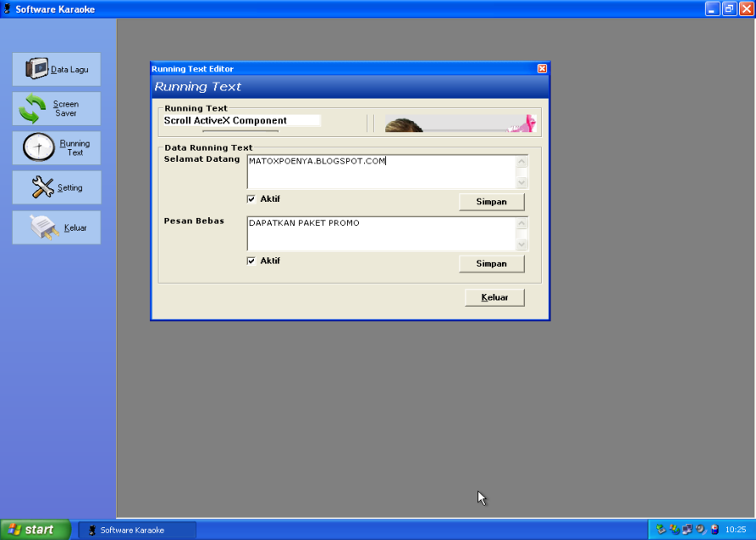Screen dimensions: 756x540
Task: Close the Running Text Editor dialog
Action: pos(542,68)
